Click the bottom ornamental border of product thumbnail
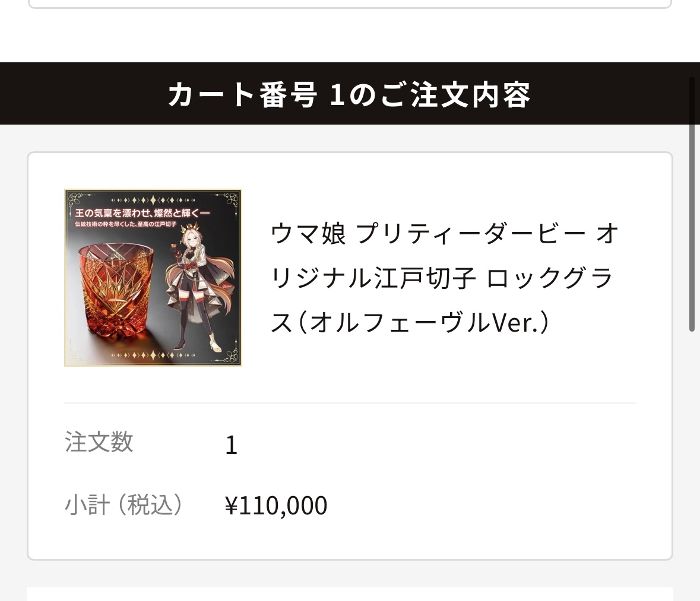Image resolution: width=700 pixels, height=601 pixels. (153, 355)
